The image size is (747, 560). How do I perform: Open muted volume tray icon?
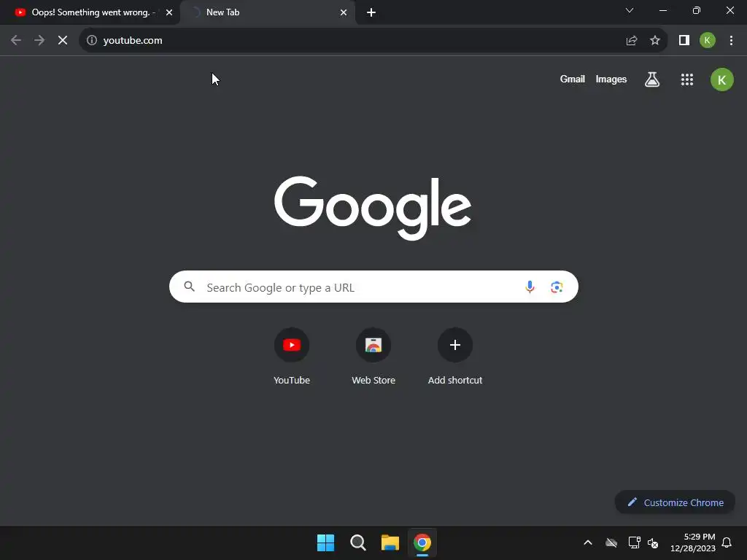[653, 542]
